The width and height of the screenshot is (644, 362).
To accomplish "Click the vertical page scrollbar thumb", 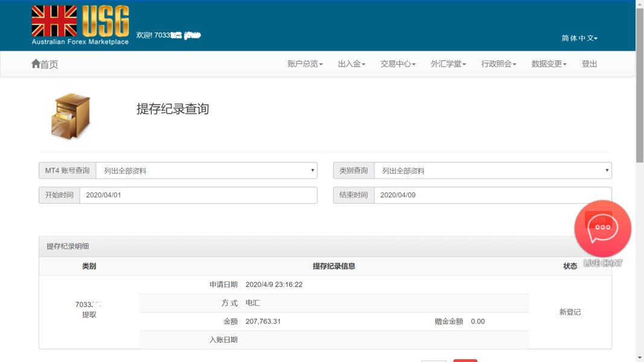I will 639,84.
